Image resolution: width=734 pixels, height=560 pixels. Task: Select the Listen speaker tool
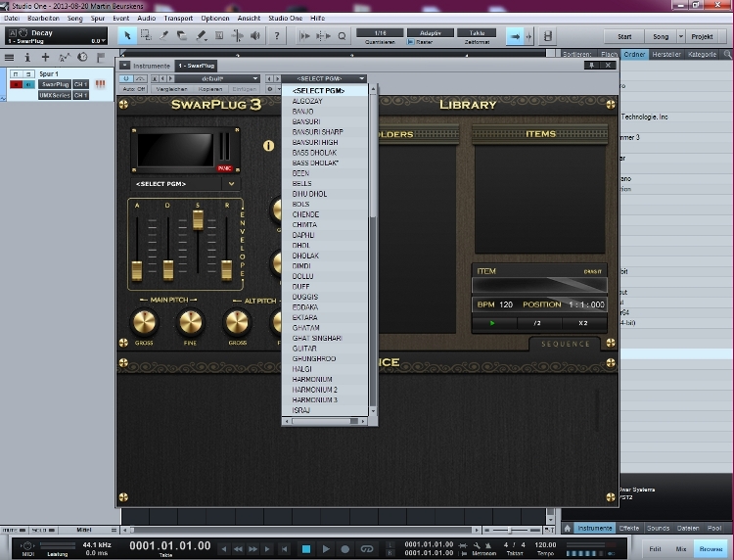click(x=255, y=35)
